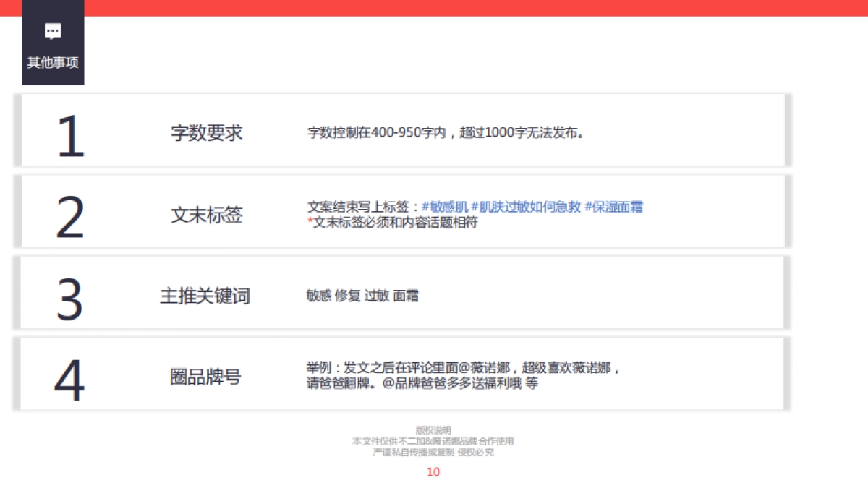
Task: Click the chat bubble icon above 其他事项
Action: tap(53, 31)
